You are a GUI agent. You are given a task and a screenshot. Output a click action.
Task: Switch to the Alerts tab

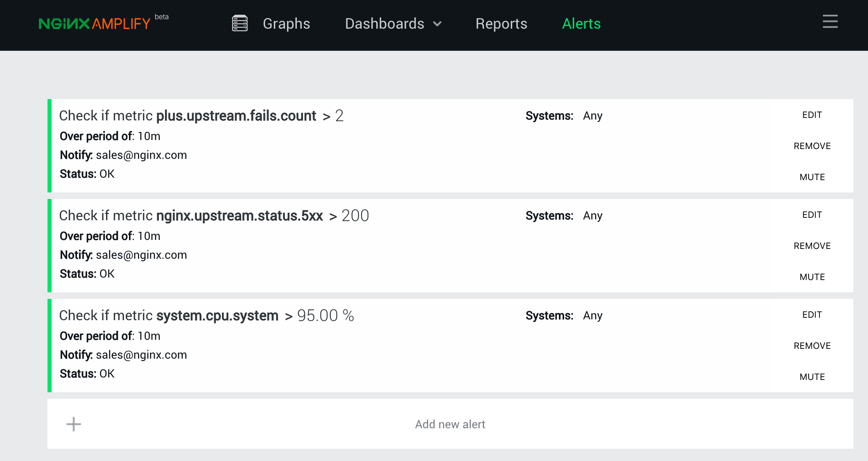click(x=581, y=24)
